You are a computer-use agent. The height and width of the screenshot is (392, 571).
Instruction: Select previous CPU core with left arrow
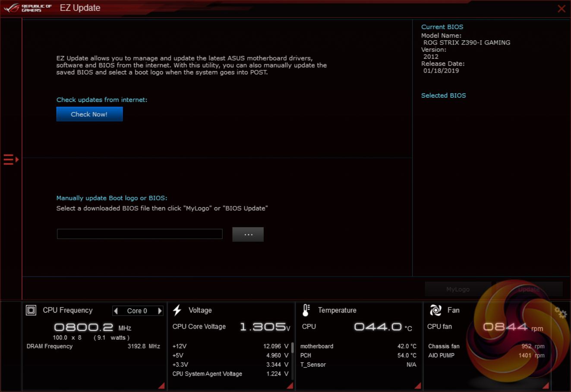coord(116,311)
